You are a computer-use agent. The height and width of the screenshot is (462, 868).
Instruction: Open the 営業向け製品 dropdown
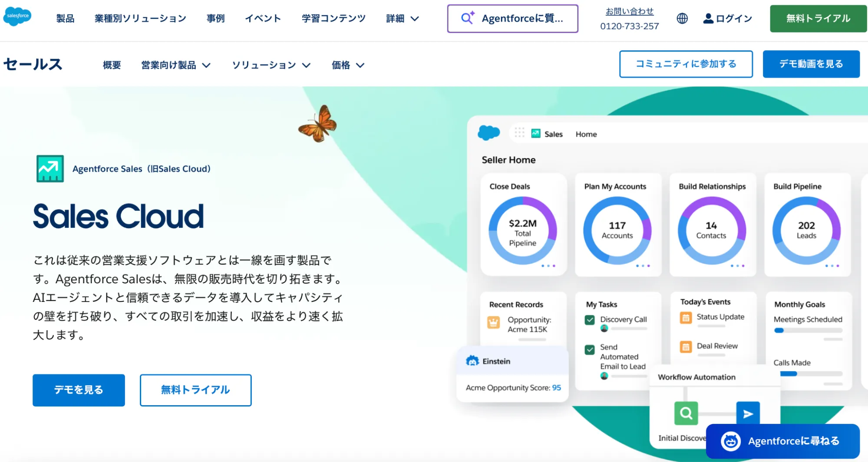pos(175,65)
